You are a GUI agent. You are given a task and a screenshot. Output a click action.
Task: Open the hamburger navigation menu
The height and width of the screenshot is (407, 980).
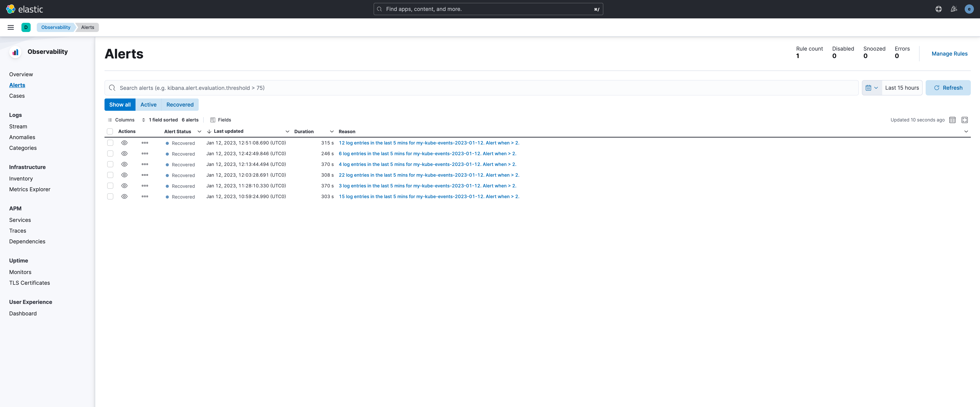tap(10, 27)
